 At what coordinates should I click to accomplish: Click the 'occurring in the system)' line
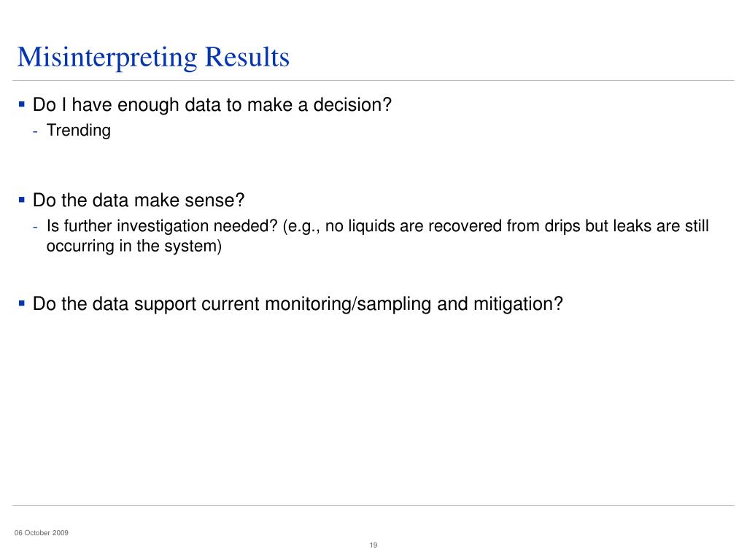[x=134, y=246]
